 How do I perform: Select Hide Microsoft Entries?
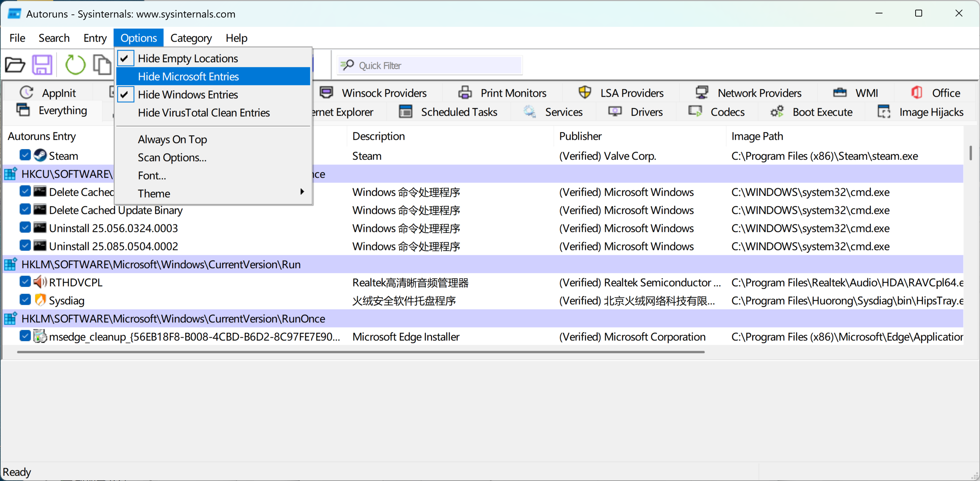click(x=213, y=76)
